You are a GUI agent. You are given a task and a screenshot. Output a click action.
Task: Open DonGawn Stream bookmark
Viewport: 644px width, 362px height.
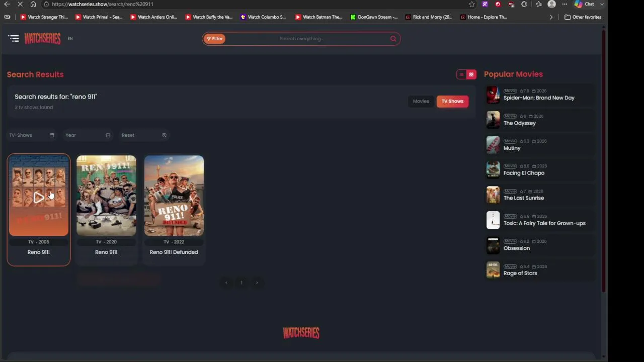(374, 17)
